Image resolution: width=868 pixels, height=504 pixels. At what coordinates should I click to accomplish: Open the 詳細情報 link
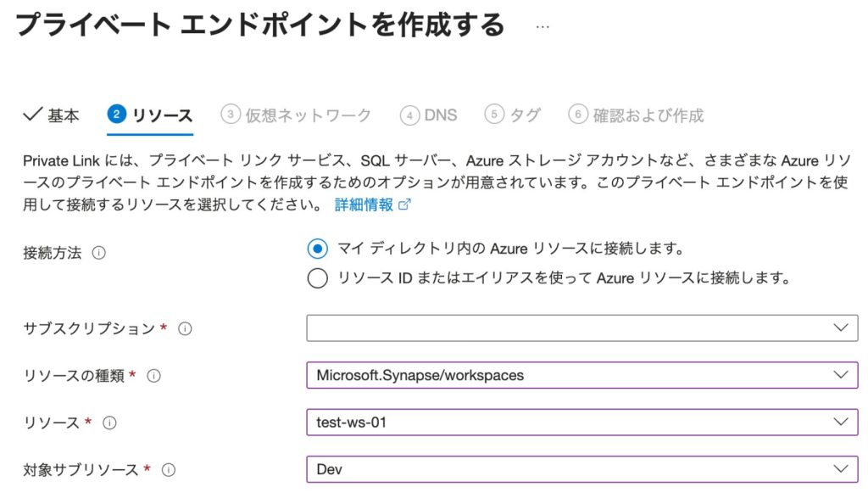click(364, 204)
